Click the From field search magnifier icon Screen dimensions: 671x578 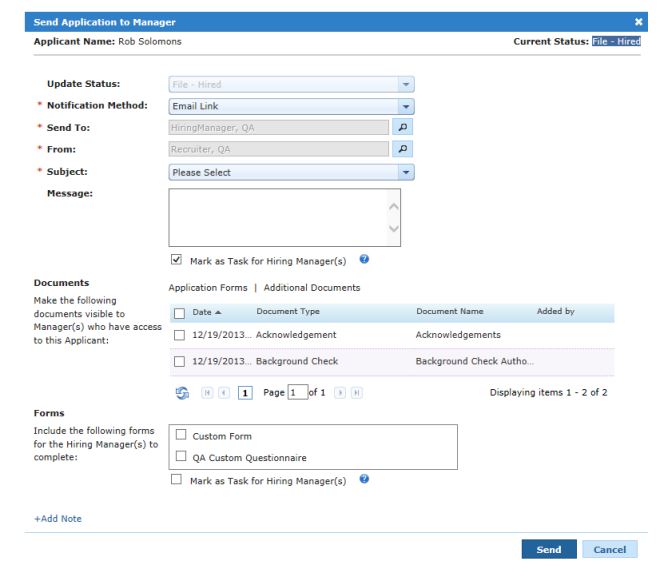tap(402, 149)
